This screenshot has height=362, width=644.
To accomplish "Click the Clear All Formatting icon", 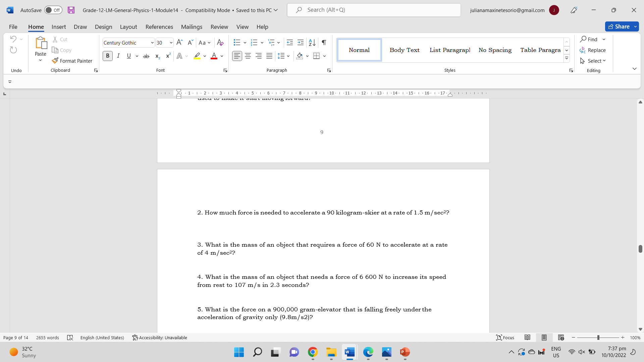I will click(x=220, y=43).
